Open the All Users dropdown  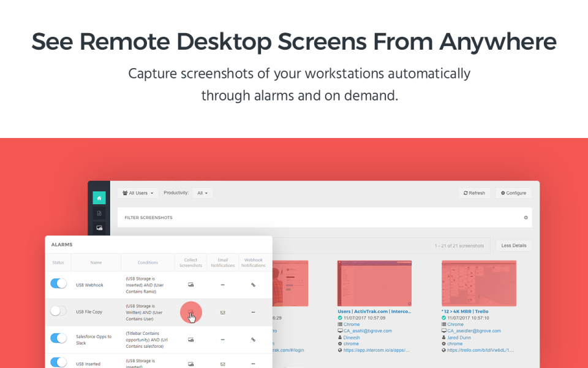coord(138,193)
